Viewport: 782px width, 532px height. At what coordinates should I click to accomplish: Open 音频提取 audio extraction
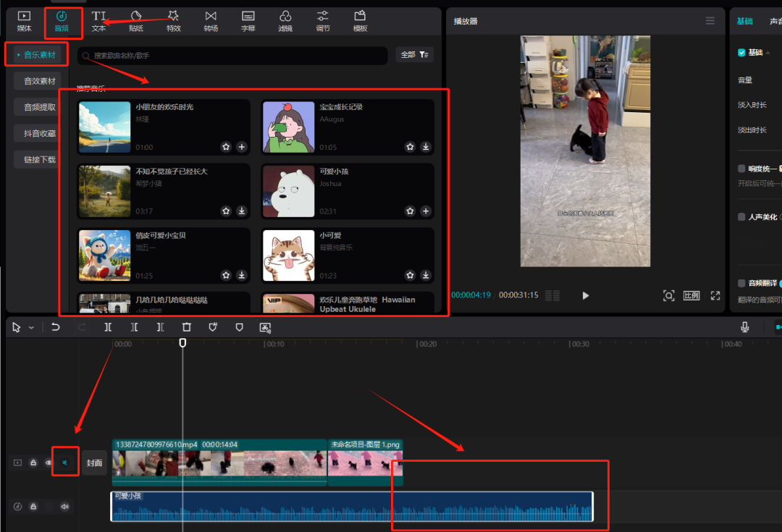click(x=36, y=107)
